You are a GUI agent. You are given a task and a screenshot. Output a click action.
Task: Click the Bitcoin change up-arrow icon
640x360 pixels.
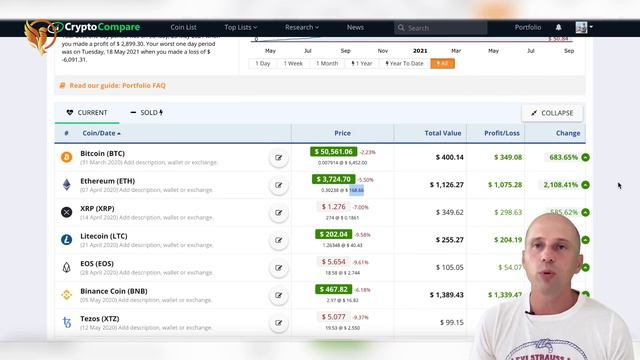(x=585, y=157)
